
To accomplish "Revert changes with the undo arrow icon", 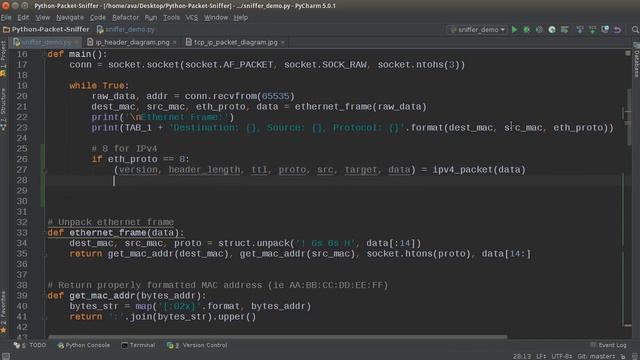I will [618, 30].
